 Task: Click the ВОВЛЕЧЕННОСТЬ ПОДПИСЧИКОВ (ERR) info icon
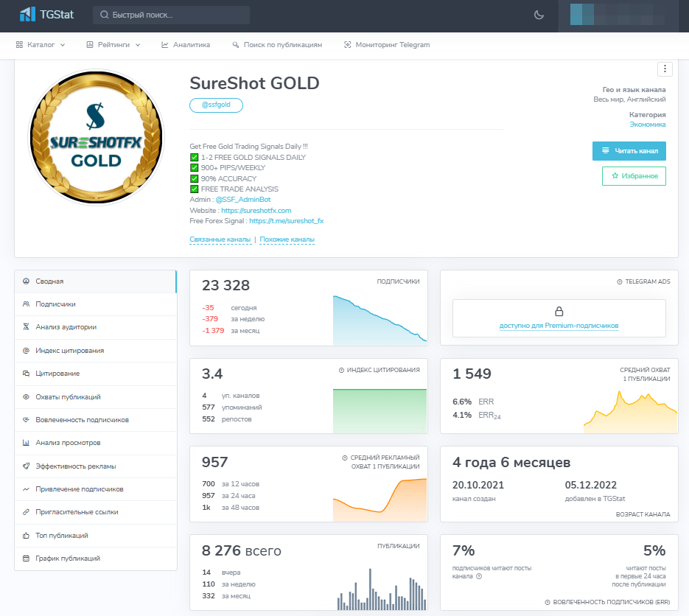click(x=548, y=603)
